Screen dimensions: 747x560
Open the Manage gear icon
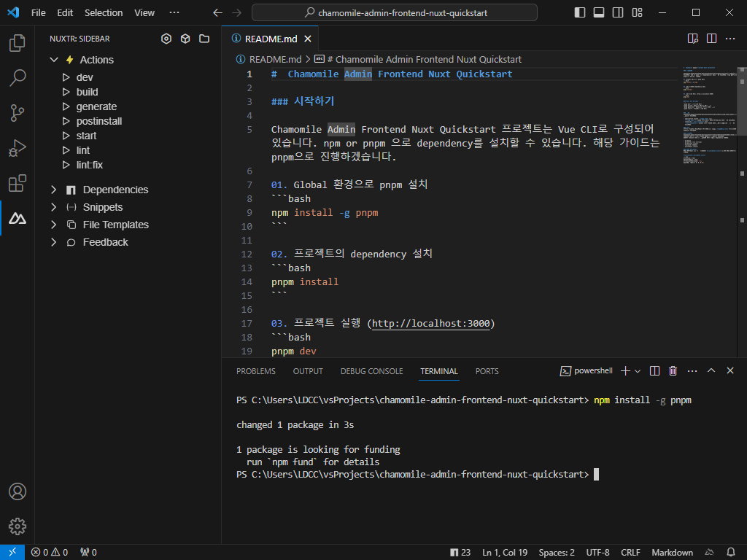tap(18, 526)
